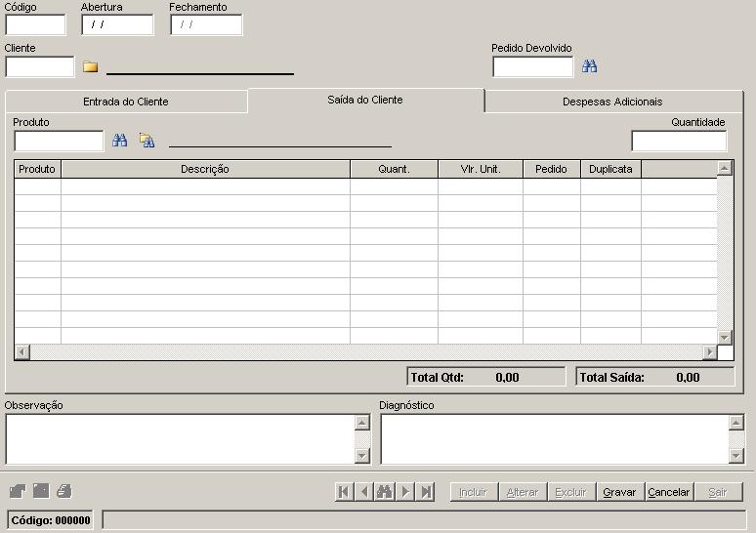Go to the first record navigation icon

click(344, 492)
